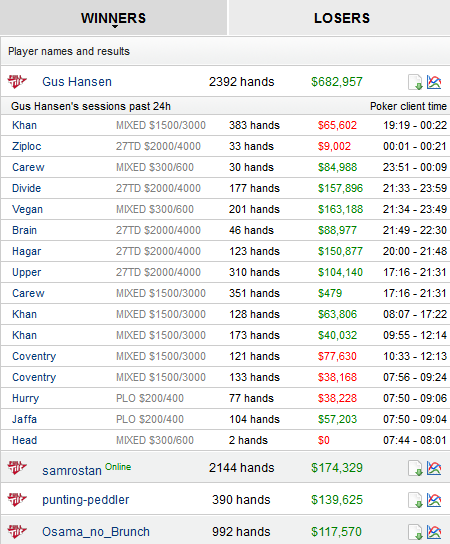
Task: Open samrostan's results graph icon
Action: [434, 468]
